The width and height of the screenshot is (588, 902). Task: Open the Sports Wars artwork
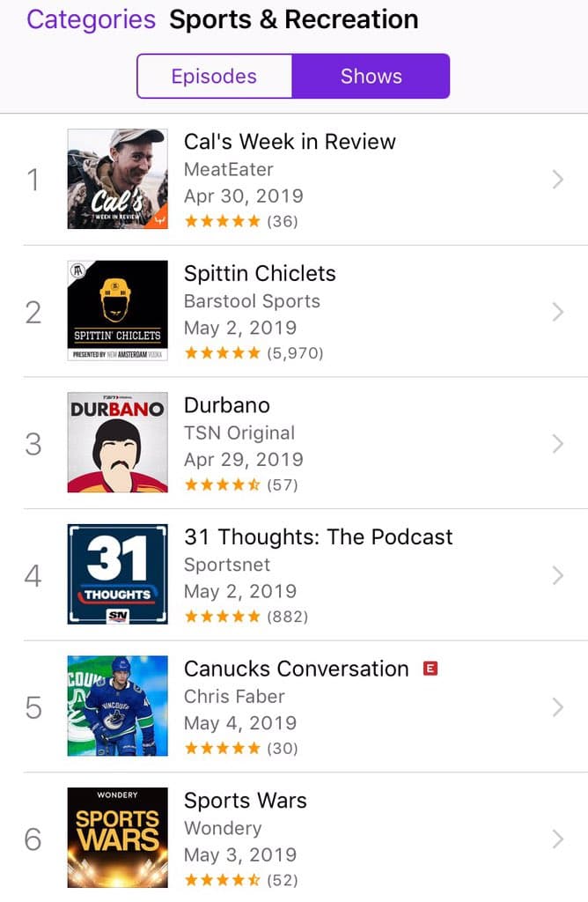(x=117, y=838)
